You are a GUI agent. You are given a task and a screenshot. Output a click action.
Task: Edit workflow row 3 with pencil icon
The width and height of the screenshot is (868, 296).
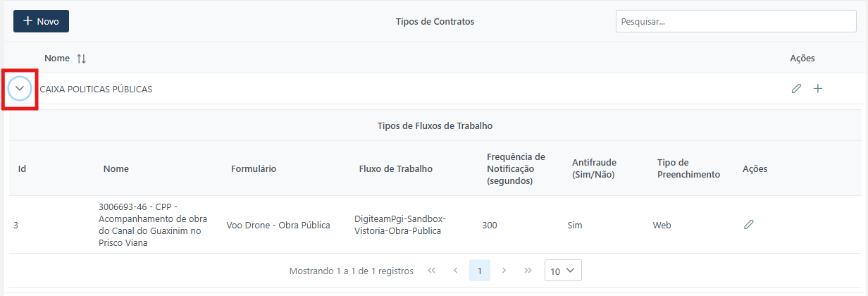click(749, 225)
